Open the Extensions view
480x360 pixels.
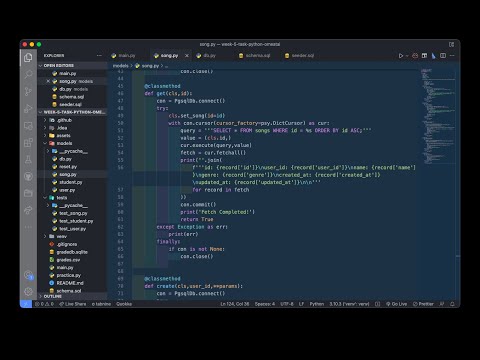28,143
